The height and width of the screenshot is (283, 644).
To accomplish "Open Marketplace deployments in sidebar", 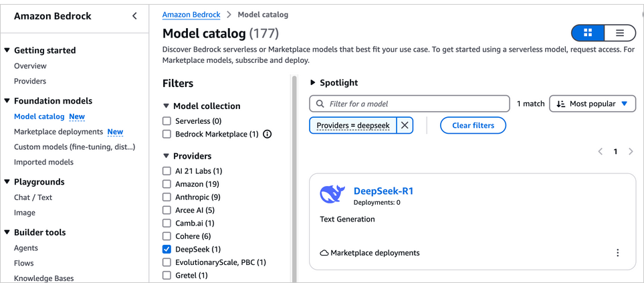I will (58, 132).
